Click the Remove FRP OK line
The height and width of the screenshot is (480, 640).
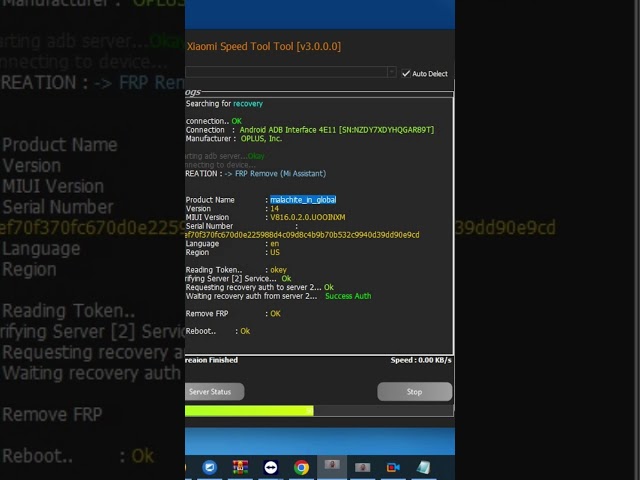point(233,313)
